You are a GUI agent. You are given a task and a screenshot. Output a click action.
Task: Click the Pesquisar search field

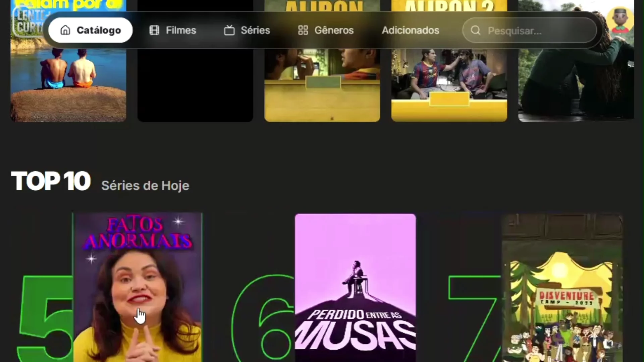530,31
